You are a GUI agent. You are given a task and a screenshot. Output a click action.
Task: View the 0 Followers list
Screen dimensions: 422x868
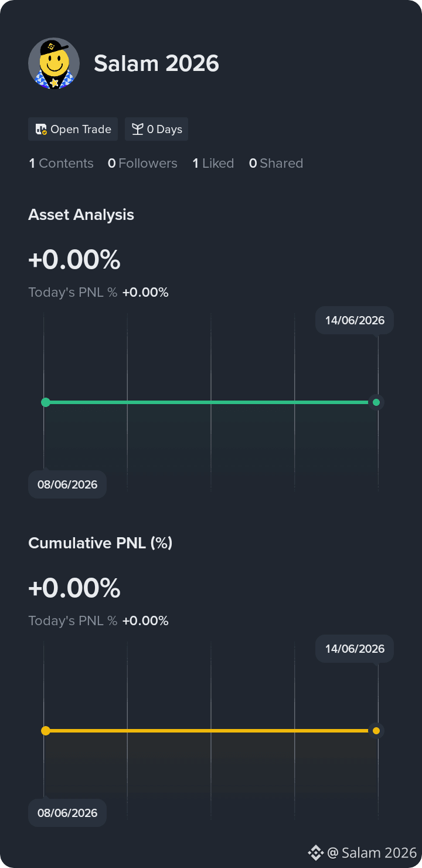point(142,164)
